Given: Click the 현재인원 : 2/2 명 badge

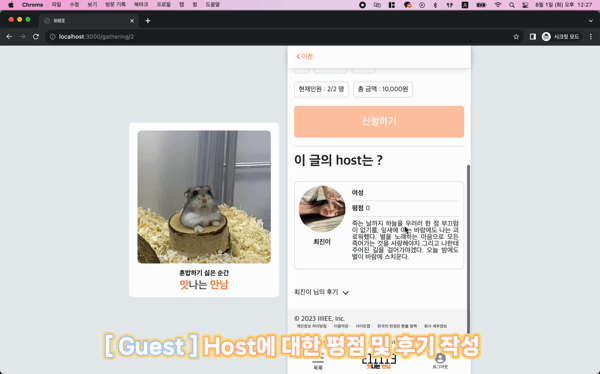Looking at the screenshot, I should [x=321, y=89].
